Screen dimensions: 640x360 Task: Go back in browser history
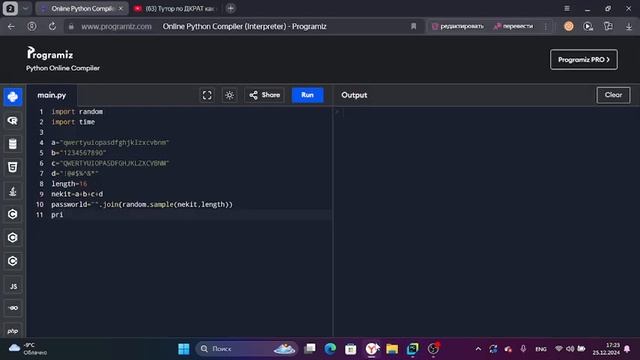[x=11, y=27]
